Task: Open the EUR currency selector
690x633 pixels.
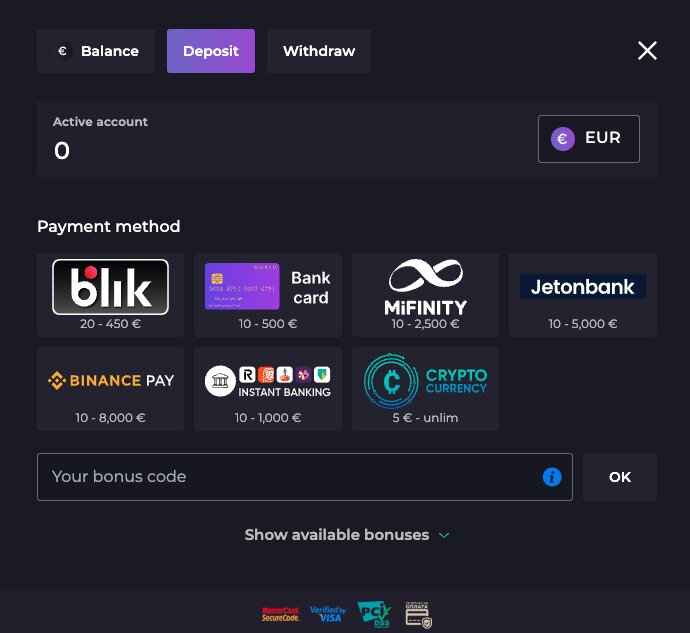Action: pyautogui.click(x=589, y=139)
